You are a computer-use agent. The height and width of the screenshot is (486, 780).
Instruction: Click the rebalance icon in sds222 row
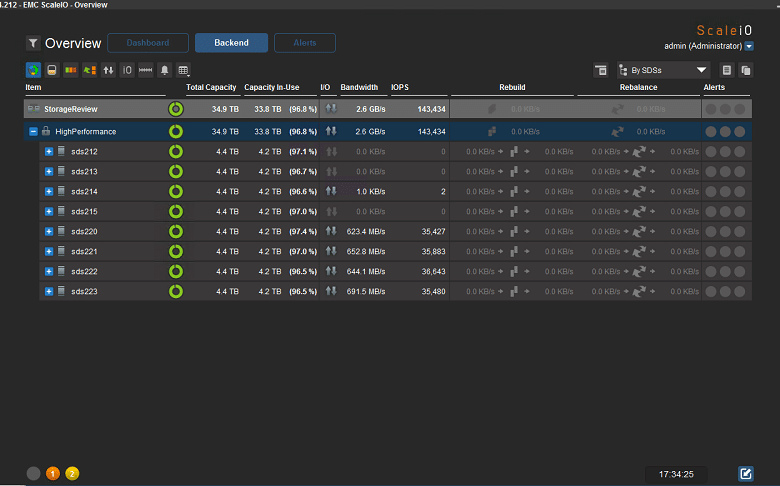[x=639, y=271]
